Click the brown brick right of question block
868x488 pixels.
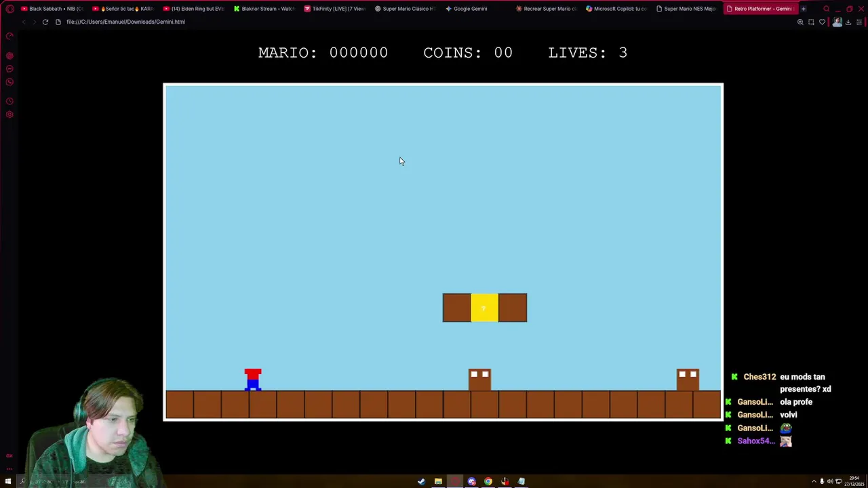(513, 308)
